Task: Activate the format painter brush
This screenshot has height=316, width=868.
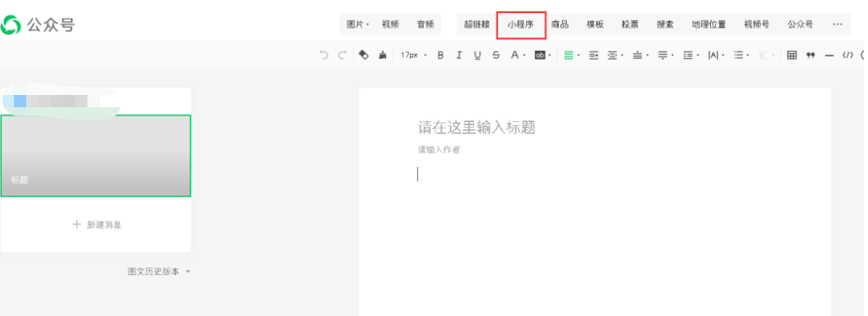Action: (x=382, y=55)
